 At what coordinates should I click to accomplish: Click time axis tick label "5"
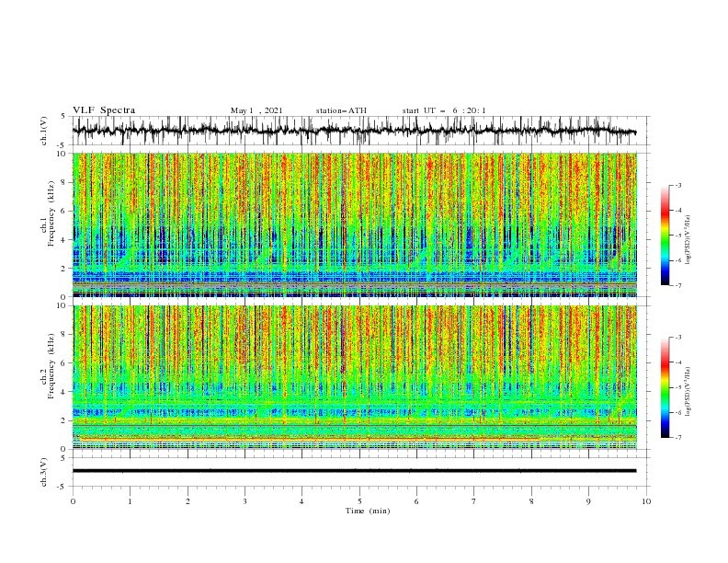pyautogui.click(x=359, y=501)
